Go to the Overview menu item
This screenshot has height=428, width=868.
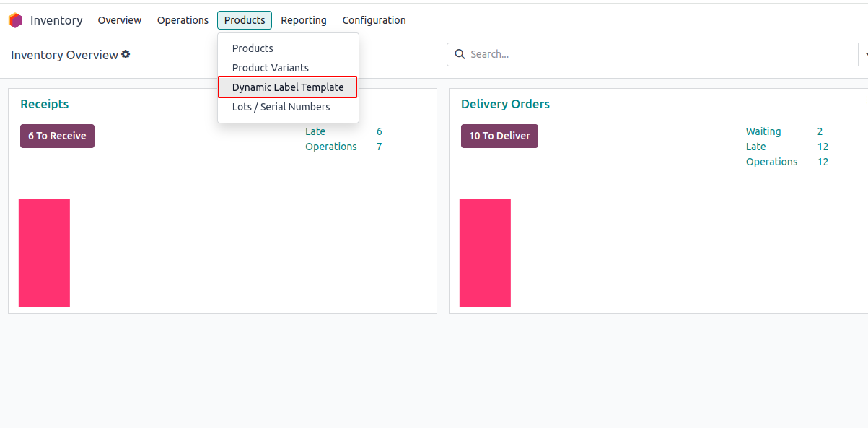(x=120, y=20)
